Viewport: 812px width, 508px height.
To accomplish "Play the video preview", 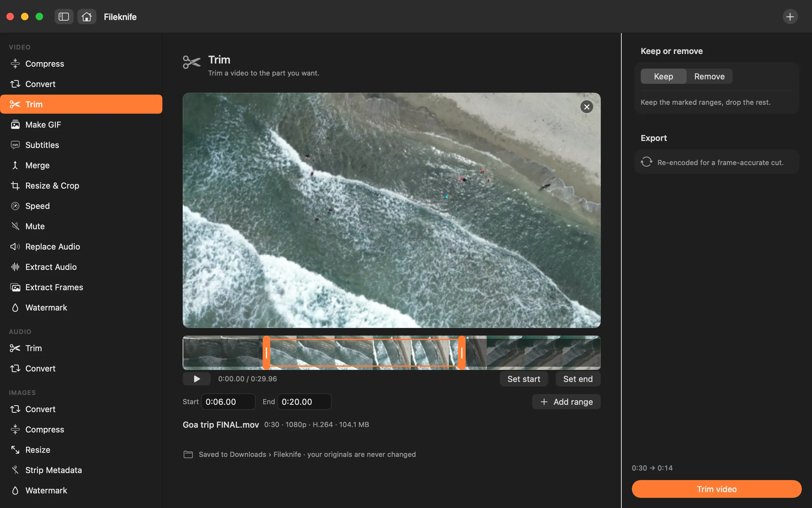I will (197, 379).
